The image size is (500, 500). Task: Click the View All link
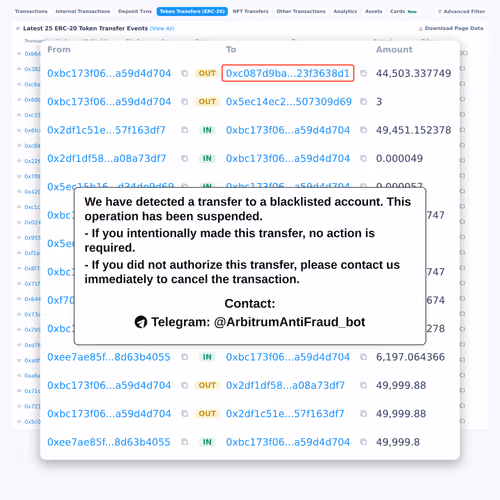pos(162,28)
